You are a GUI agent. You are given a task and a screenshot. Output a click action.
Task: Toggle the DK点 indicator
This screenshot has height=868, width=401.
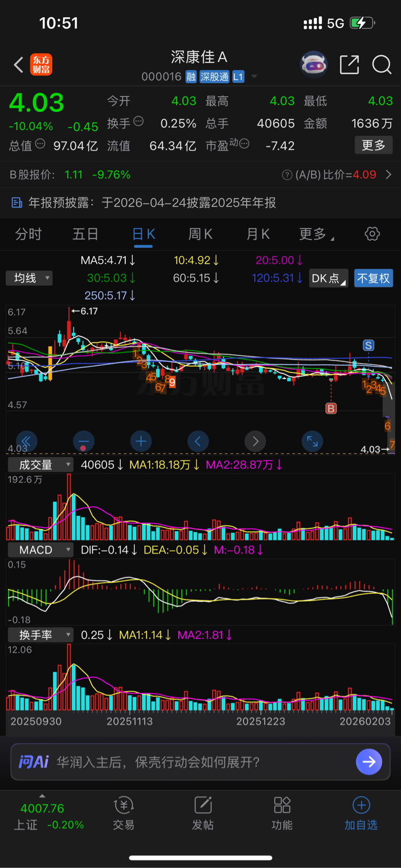[328, 278]
